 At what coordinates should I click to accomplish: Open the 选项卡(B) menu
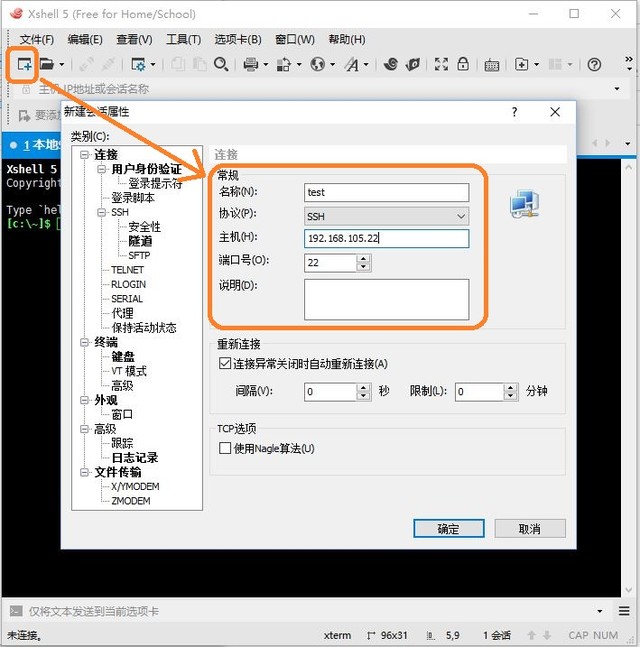click(x=238, y=40)
